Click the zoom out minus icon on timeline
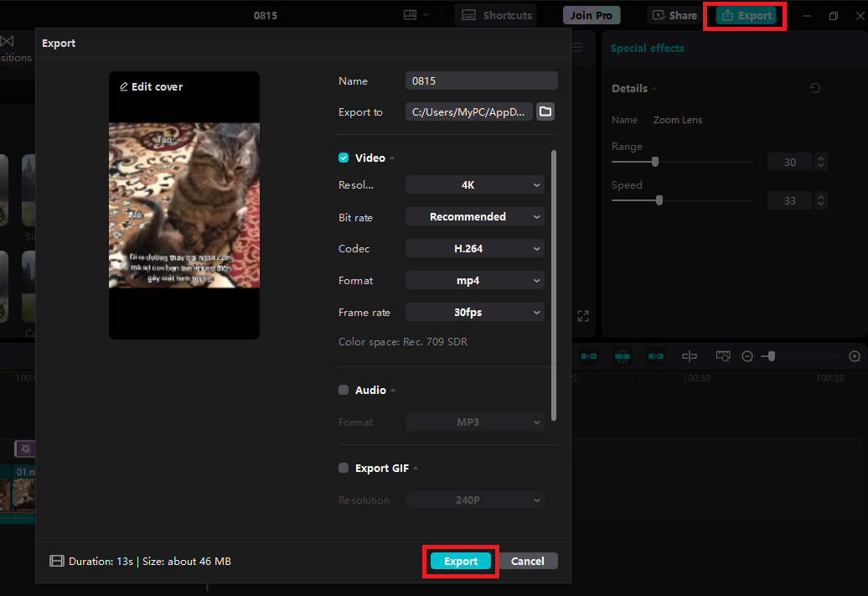 747,357
